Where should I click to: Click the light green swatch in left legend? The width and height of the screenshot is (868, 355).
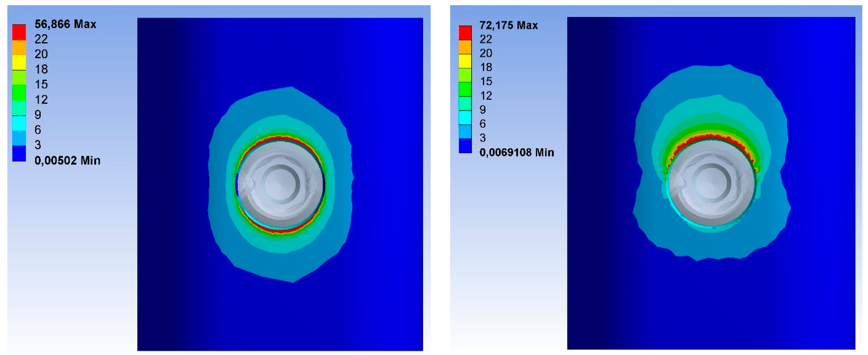(19, 78)
